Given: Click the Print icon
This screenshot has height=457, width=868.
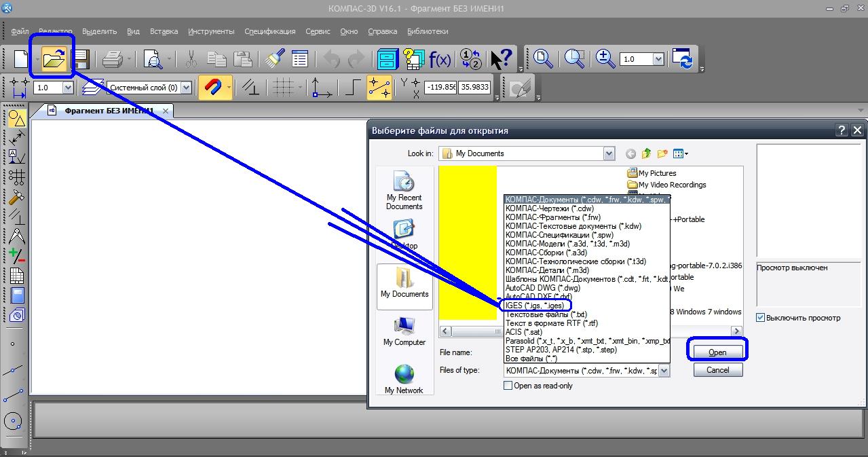Looking at the screenshot, I should click(x=113, y=59).
